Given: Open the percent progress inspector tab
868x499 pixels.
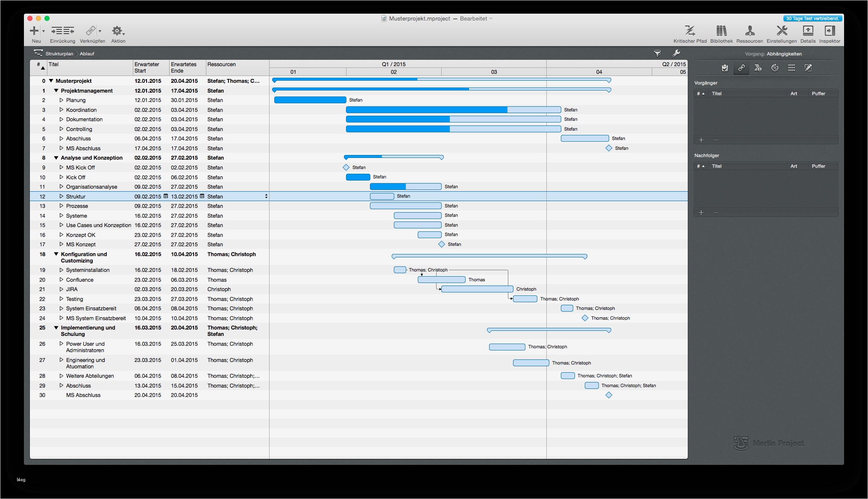Looking at the screenshot, I should pyautogui.click(x=775, y=68).
